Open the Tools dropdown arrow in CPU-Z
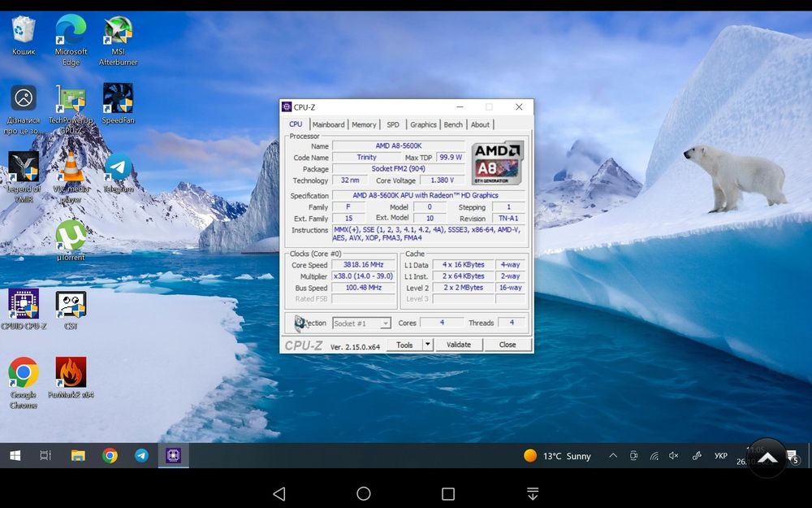The image size is (812, 508). point(428,345)
